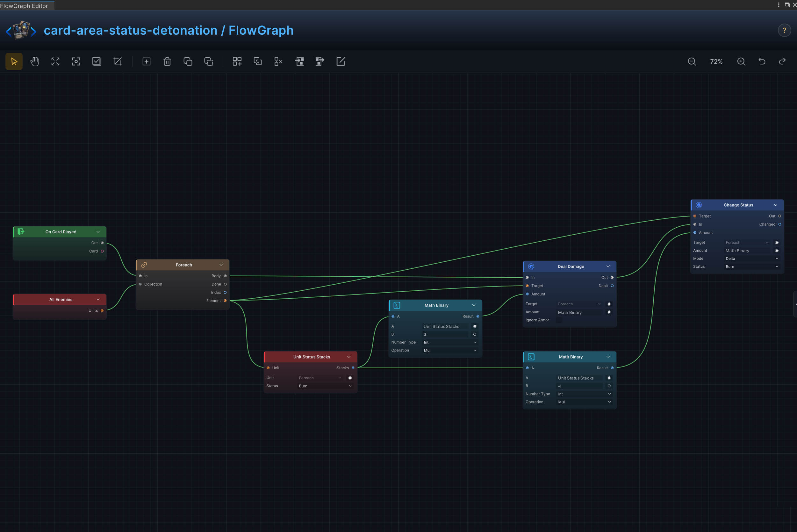Click the Deal Damage node header icon
The width and height of the screenshot is (797, 532).
(x=531, y=266)
